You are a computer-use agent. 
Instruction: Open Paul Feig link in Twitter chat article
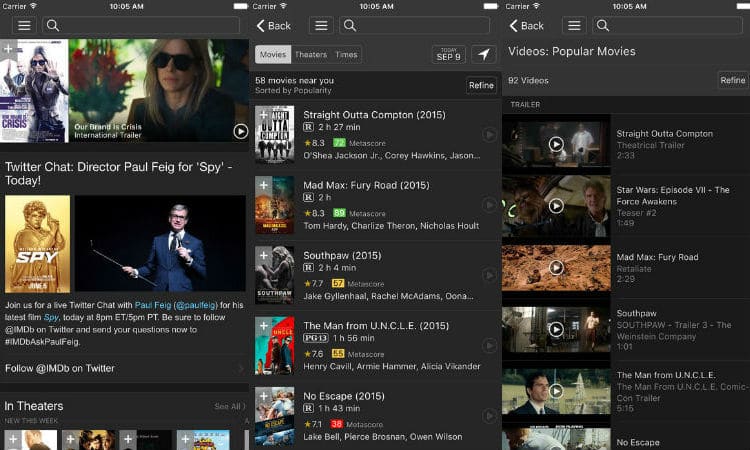click(x=153, y=305)
